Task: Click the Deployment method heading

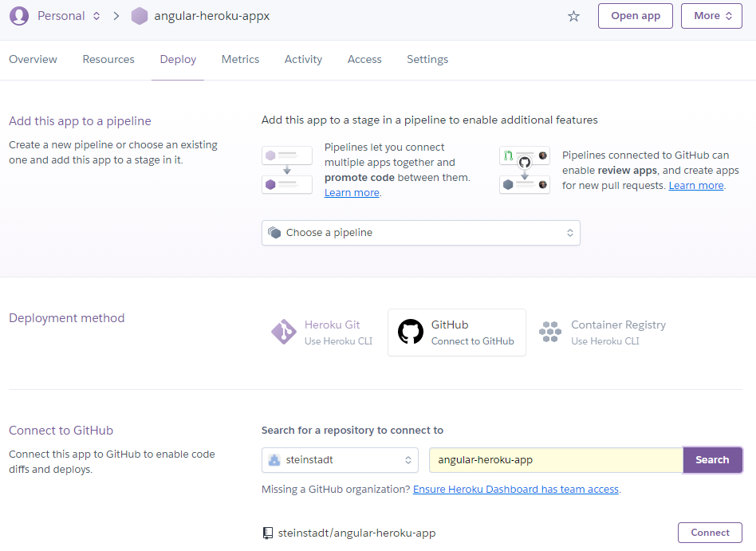Action: pyautogui.click(x=66, y=318)
